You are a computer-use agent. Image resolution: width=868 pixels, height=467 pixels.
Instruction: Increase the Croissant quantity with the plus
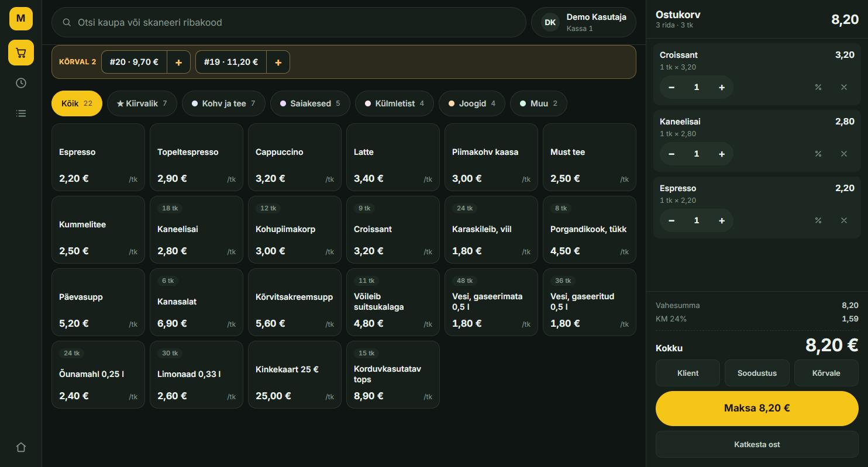(722, 87)
